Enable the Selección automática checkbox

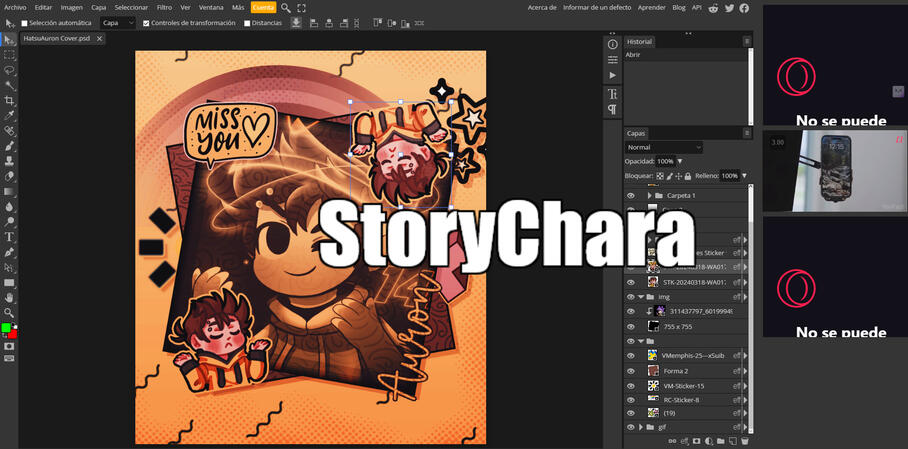pos(25,23)
